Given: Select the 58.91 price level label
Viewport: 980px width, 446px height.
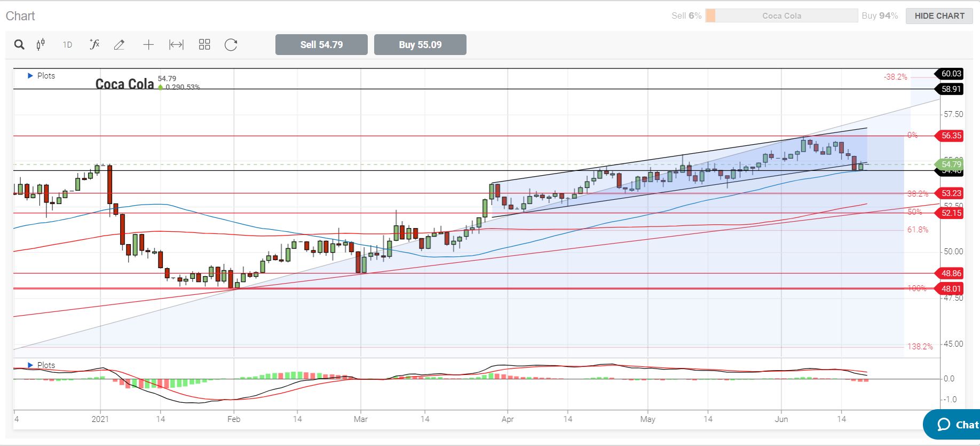Looking at the screenshot, I should pyautogui.click(x=950, y=89).
